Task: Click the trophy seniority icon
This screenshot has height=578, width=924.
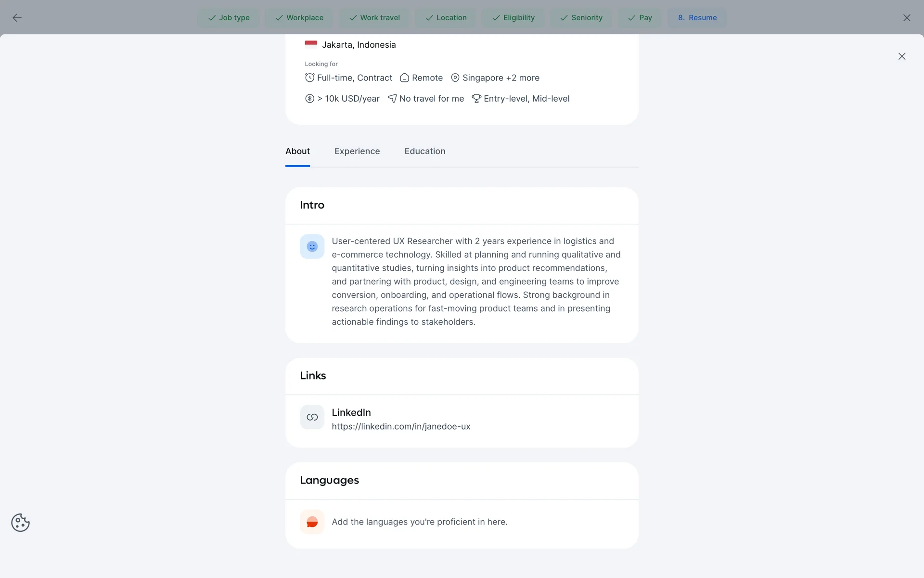Action: click(x=476, y=99)
